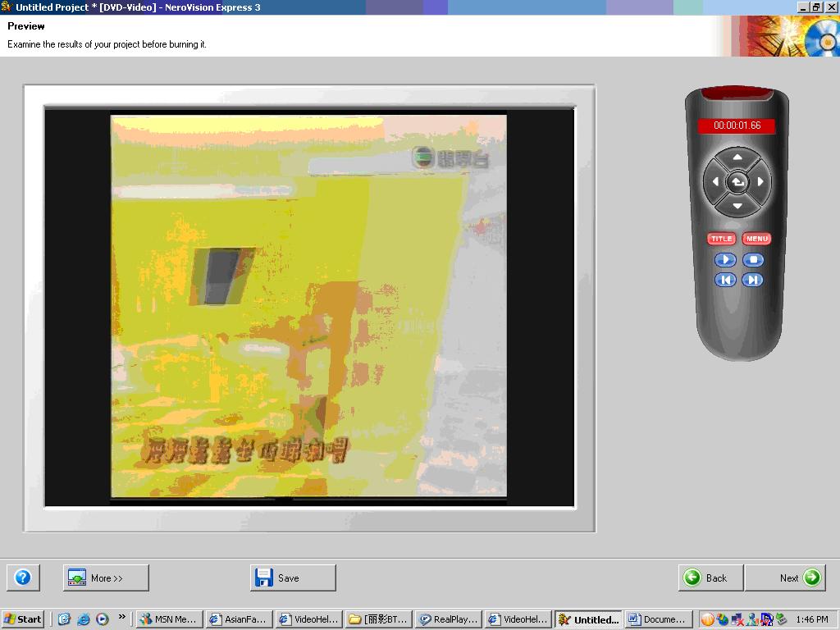Stop playback with the remote's stop button
Image resolution: width=840 pixels, height=630 pixels.
click(x=753, y=260)
